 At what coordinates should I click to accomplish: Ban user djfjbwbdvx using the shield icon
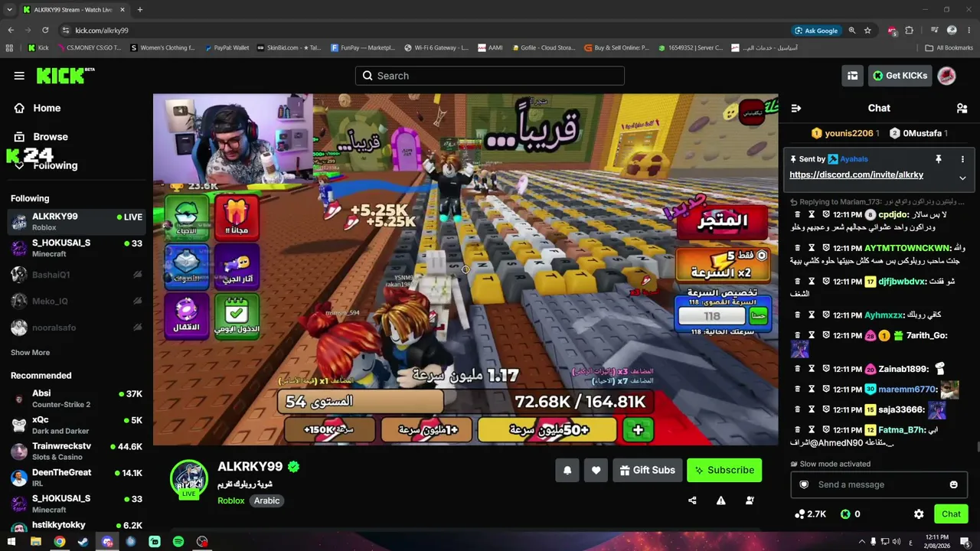coord(826,282)
